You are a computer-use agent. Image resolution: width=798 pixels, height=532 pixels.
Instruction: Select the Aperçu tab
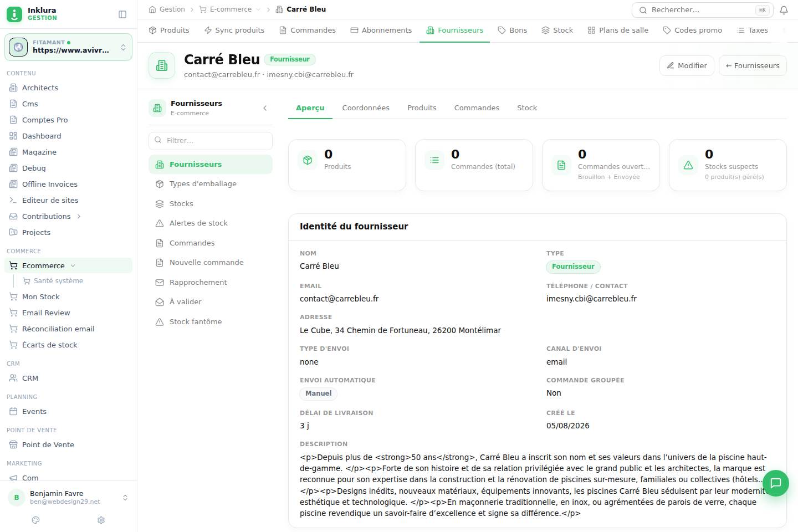(x=310, y=108)
